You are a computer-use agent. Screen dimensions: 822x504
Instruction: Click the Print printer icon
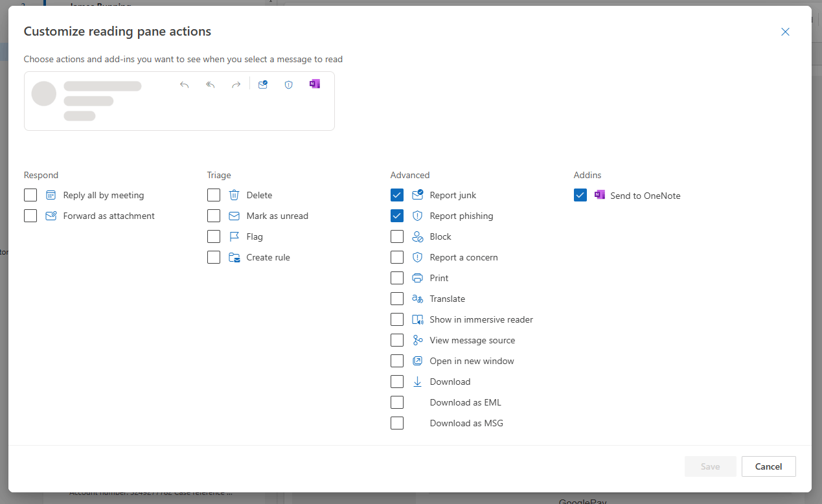tap(418, 278)
